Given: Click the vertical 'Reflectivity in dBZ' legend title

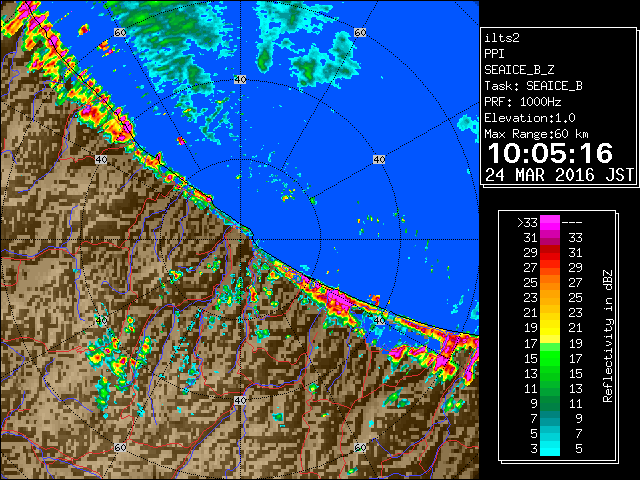Looking at the screenshot, I should coord(608,336).
